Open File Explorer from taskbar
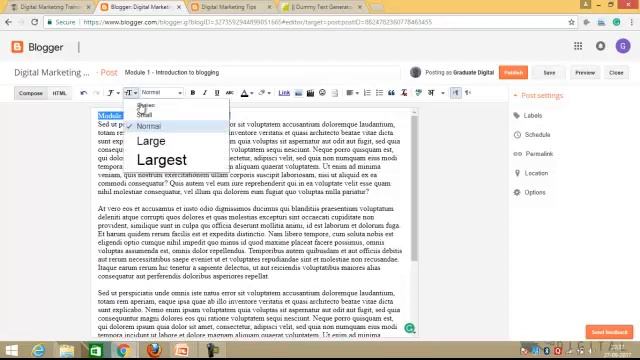 pos(67,351)
